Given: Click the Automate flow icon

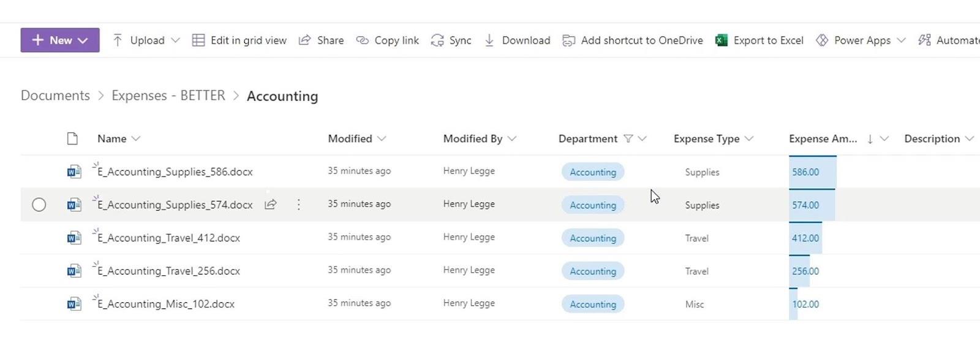Looking at the screenshot, I should click(x=924, y=40).
